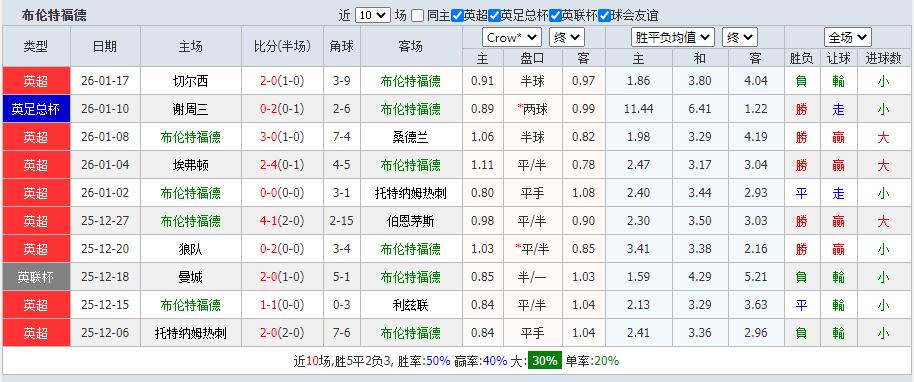This screenshot has width=914, height=382.
Task: Click draw odds 6.41 in the 谢周三 row
Action: [x=699, y=109]
